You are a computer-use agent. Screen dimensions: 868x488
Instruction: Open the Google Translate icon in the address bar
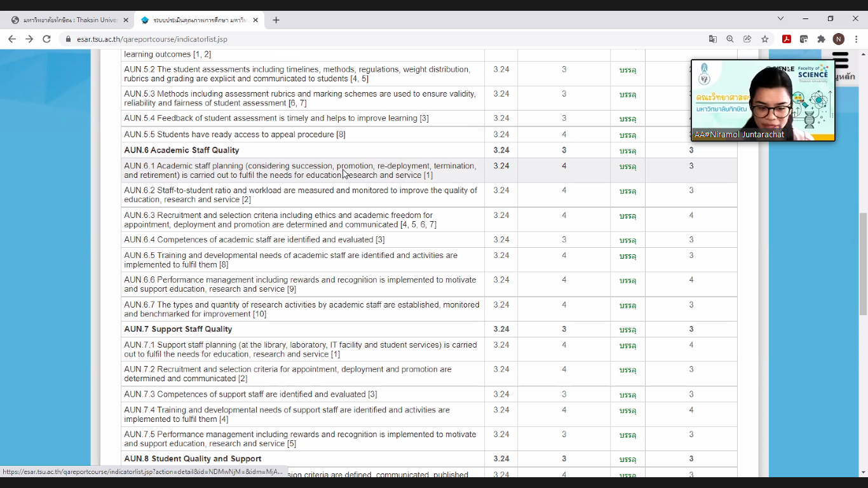713,39
